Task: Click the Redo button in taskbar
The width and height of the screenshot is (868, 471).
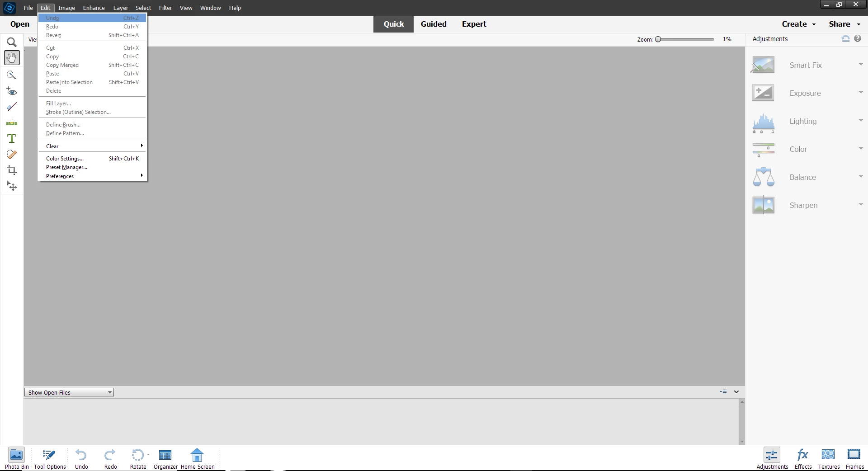Action: [110, 459]
